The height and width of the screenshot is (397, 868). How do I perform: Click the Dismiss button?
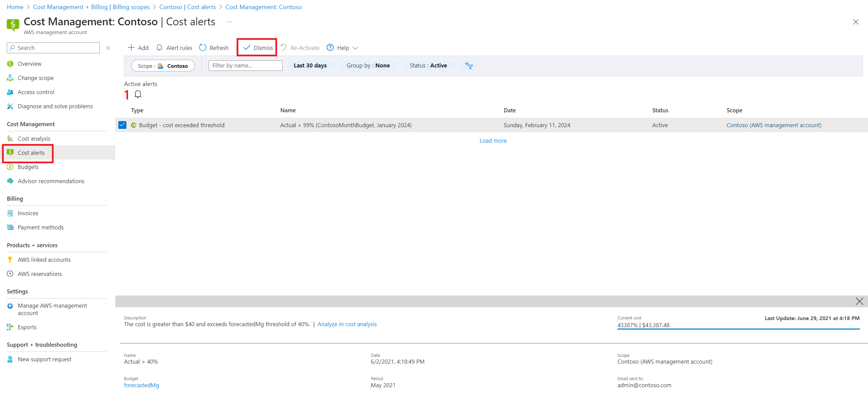pyautogui.click(x=258, y=48)
